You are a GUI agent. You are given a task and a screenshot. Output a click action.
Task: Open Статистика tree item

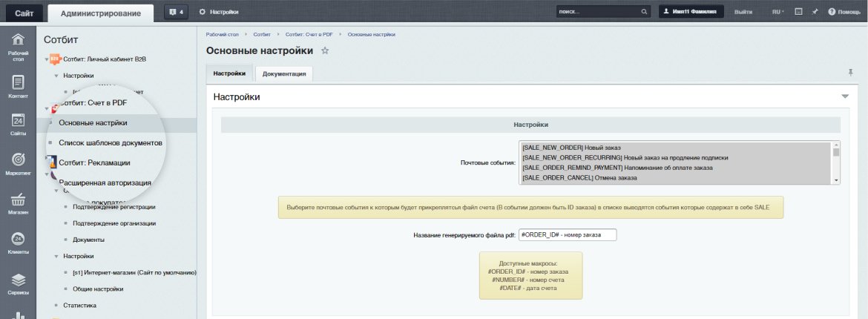click(79, 305)
